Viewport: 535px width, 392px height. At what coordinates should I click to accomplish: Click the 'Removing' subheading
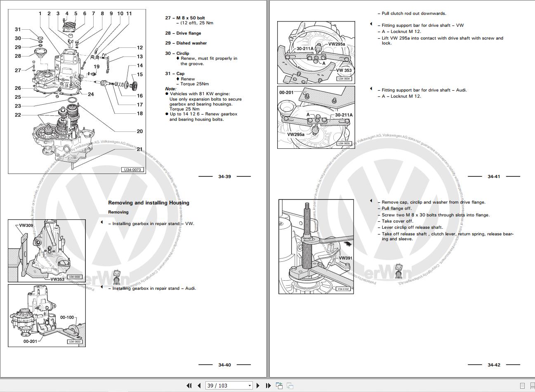[x=118, y=212]
